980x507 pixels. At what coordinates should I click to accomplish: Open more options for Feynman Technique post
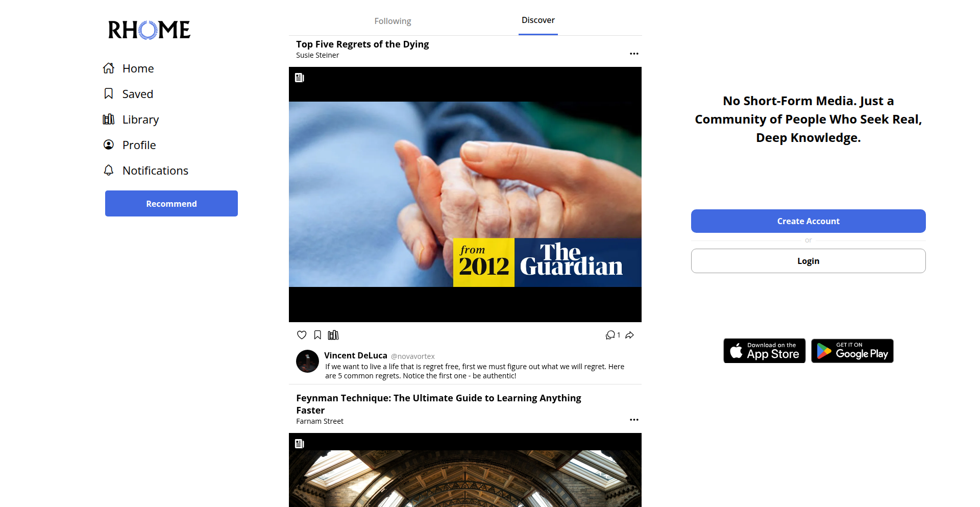634,420
